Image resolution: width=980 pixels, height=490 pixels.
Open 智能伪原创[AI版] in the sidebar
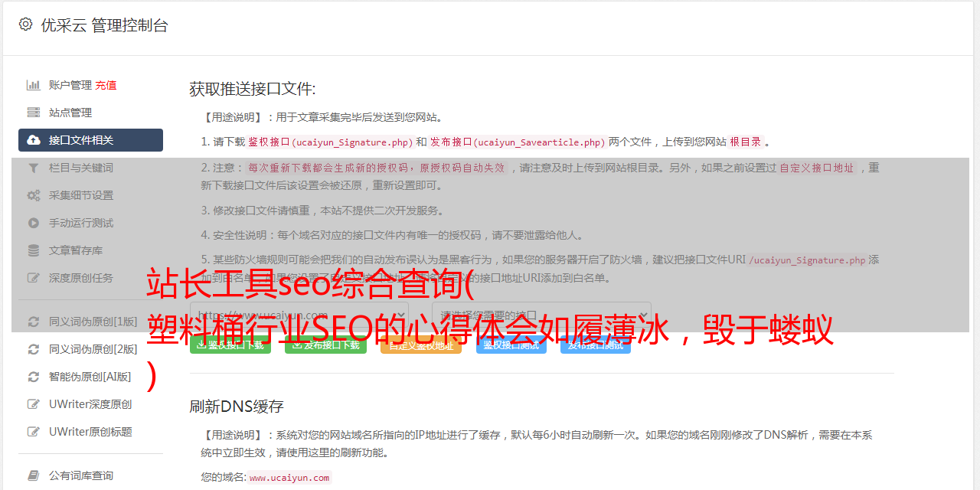[90, 377]
